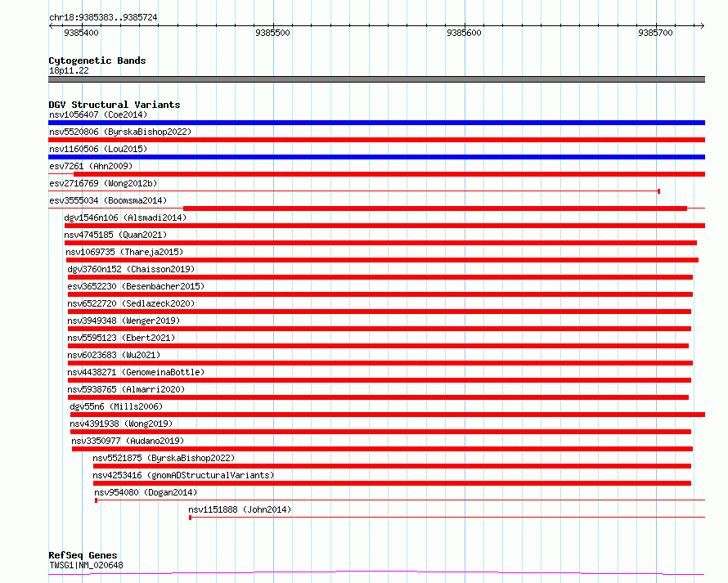Click dgv55n6 (Mills2006) label
The image size is (728, 583).
pos(116,406)
